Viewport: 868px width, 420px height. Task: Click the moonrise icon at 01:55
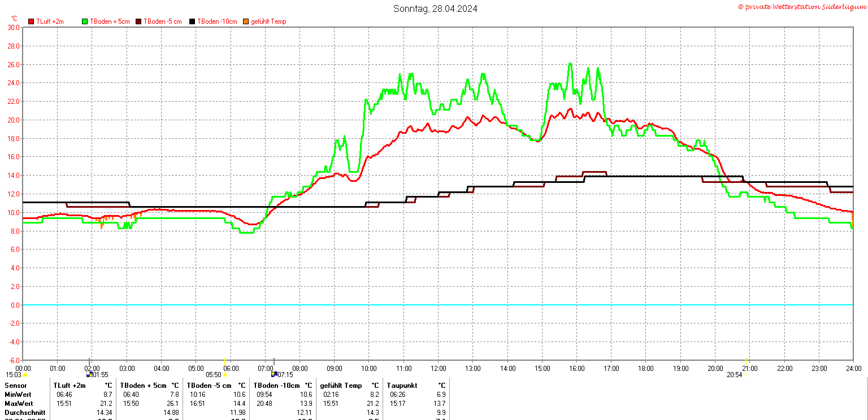point(89,374)
